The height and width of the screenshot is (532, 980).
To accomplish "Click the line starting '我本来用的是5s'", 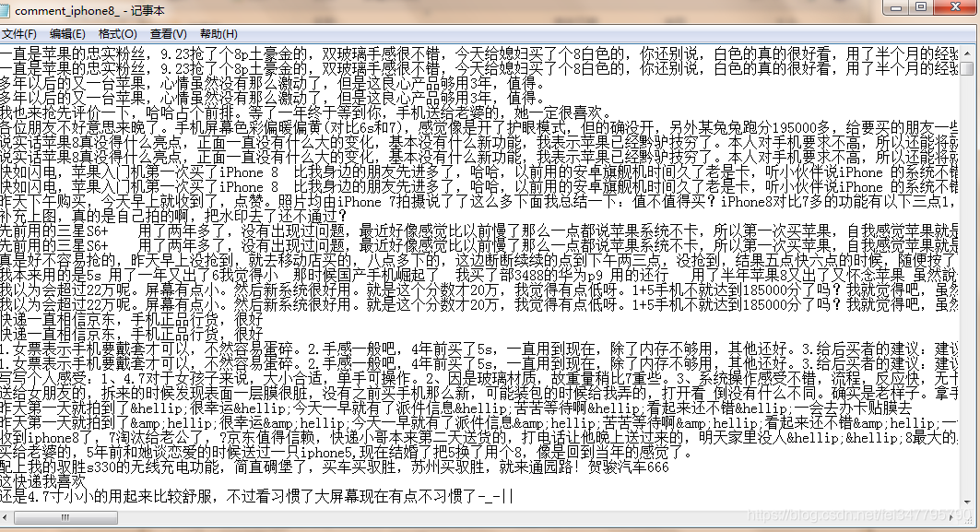I will click(x=479, y=275).
